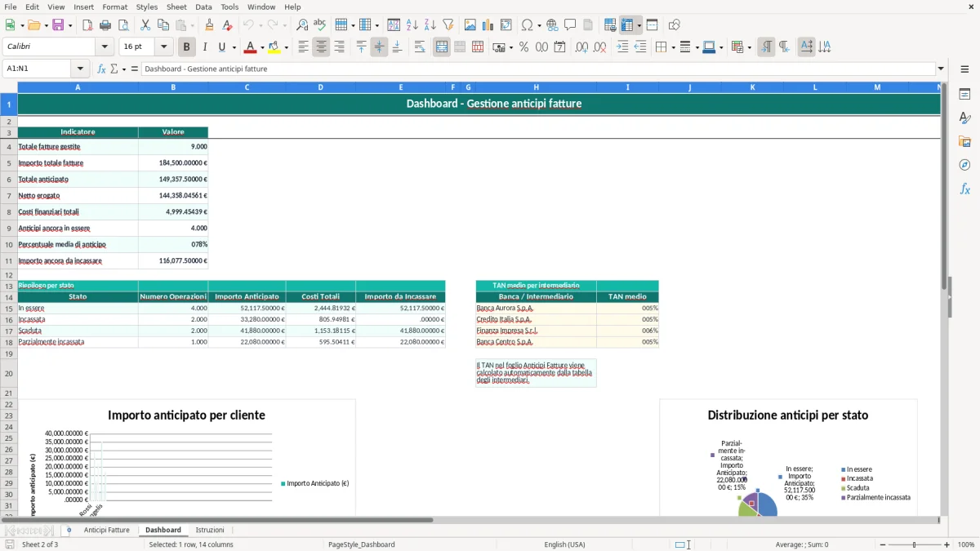Open the Data menu
This screenshot has width=980, height=551.
point(203,7)
